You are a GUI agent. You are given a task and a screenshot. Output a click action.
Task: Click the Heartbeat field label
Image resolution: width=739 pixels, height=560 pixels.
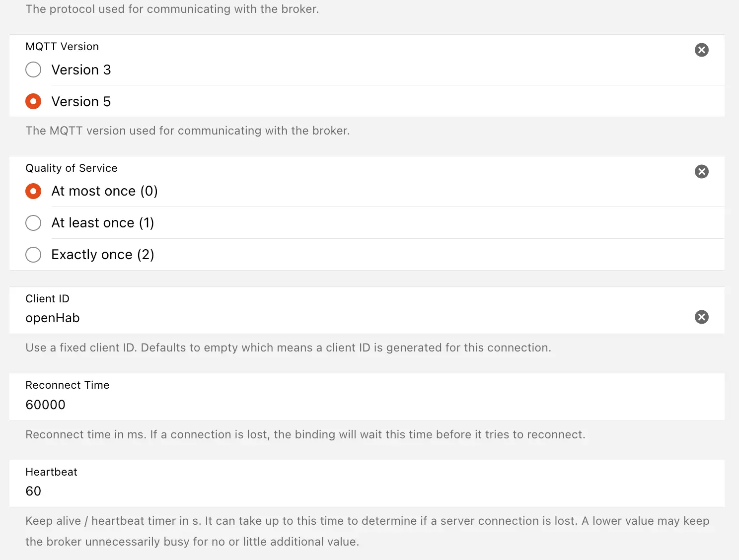click(52, 472)
